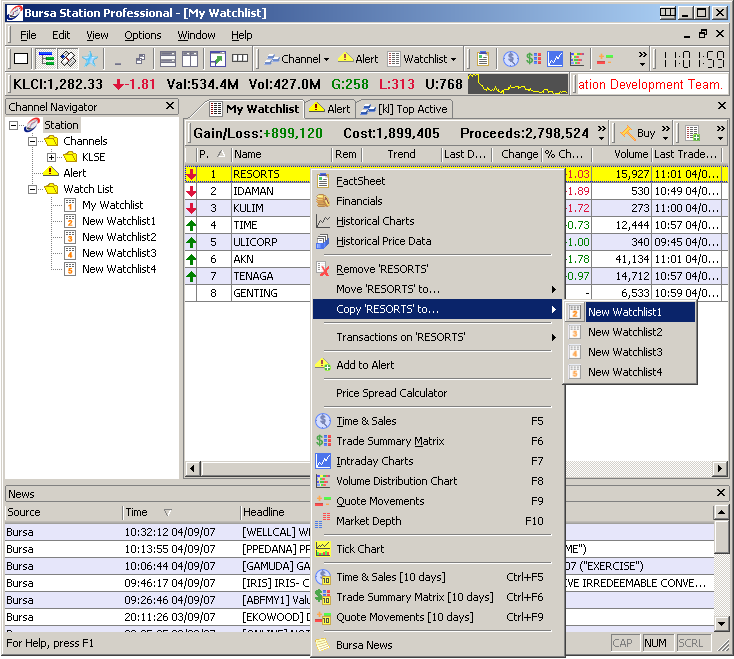The width and height of the screenshot is (734, 659).
Task: Copy RESORTS to New Watchlist1
Action: click(x=630, y=312)
